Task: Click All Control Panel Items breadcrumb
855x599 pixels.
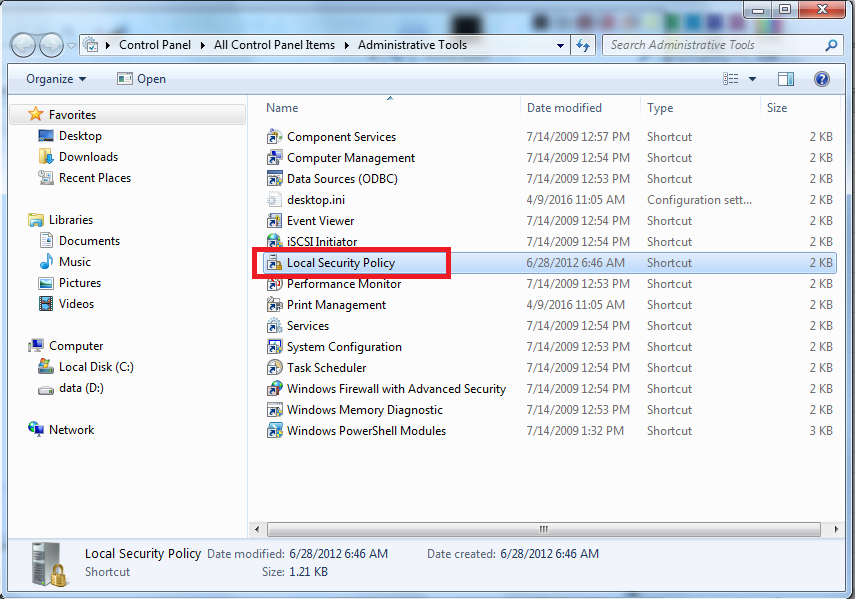Action: 274,45
